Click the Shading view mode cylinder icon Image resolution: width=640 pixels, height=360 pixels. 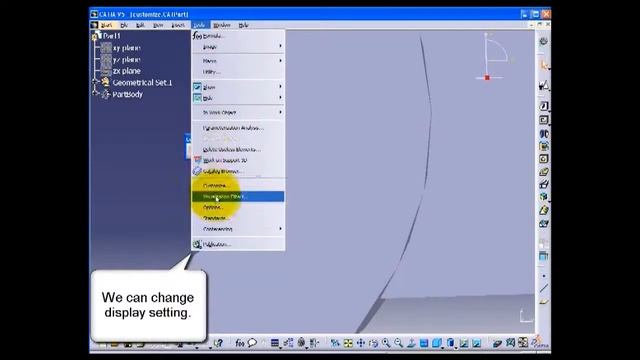[451, 343]
